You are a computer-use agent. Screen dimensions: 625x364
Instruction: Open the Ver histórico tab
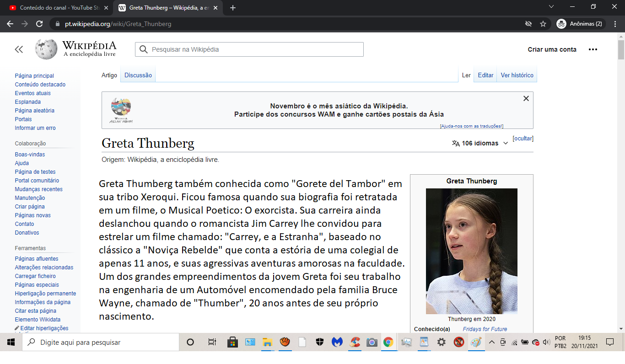(x=517, y=75)
